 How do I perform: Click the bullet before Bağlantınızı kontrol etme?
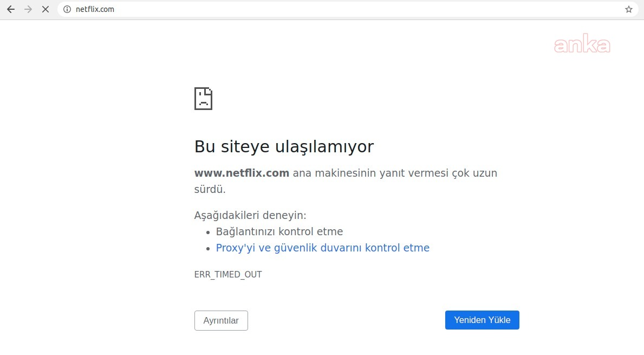pyautogui.click(x=209, y=232)
